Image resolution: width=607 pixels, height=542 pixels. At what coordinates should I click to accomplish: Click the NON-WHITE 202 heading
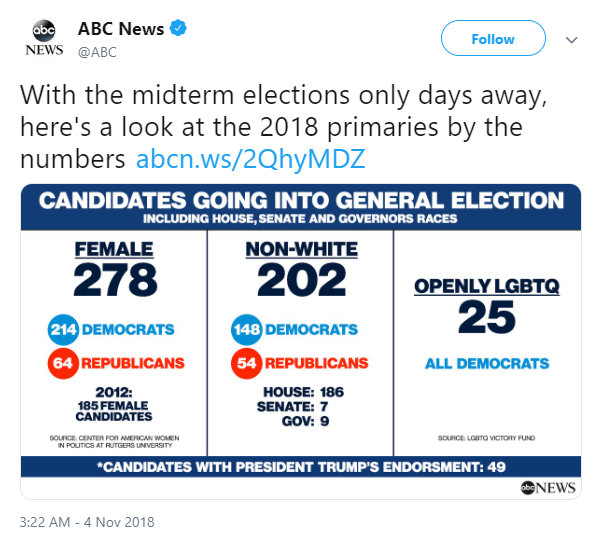302,269
